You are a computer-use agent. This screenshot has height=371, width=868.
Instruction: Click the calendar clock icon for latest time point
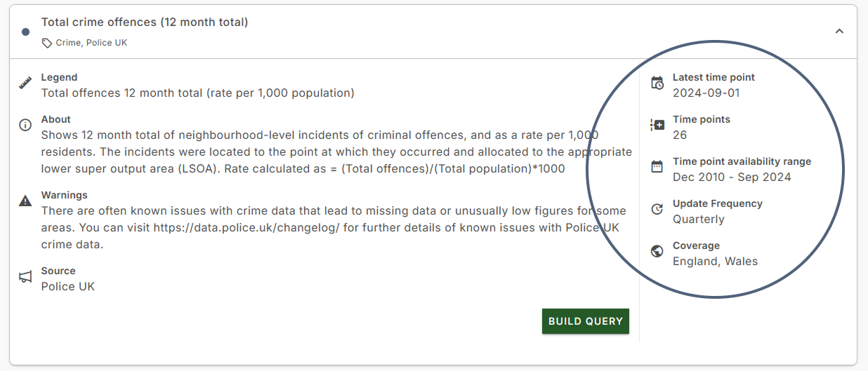(657, 83)
